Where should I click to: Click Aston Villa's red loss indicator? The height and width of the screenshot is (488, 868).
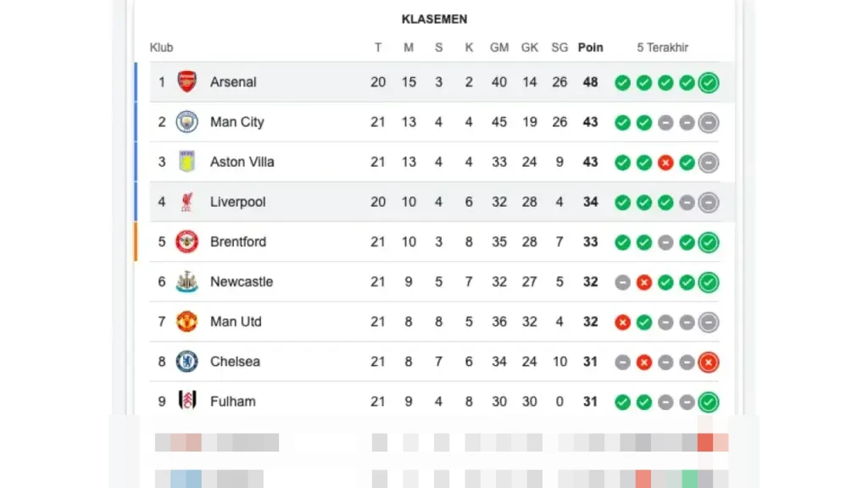pos(665,162)
